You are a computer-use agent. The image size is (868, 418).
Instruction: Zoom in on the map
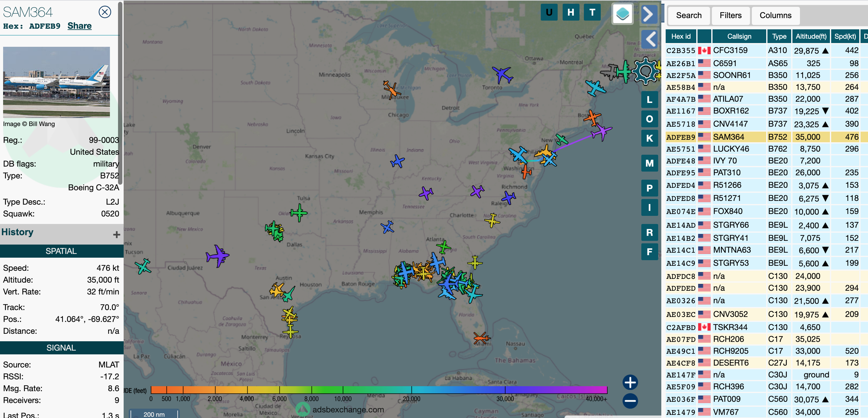coord(630,382)
